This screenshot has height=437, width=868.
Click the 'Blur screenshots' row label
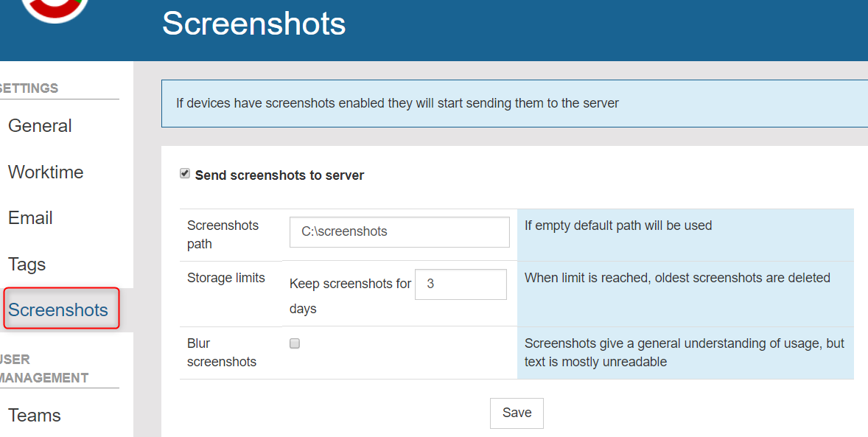pos(222,352)
